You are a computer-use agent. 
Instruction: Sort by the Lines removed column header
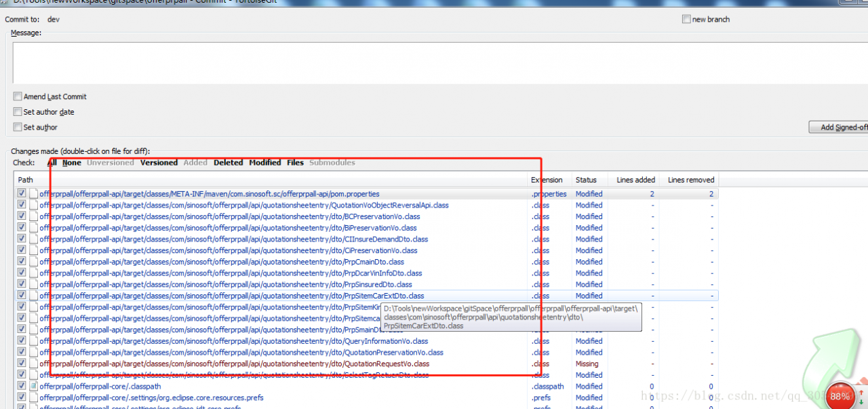pos(688,180)
